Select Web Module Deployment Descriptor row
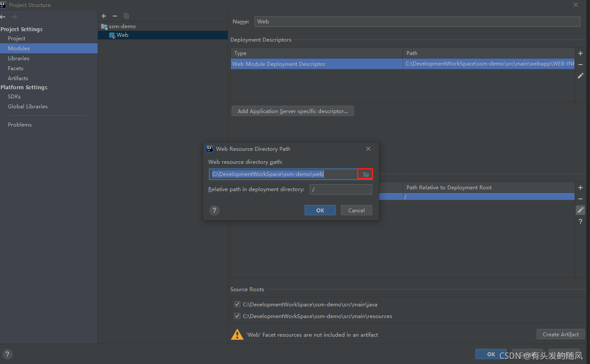This screenshot has width=590, height=364. coord(403,64)
